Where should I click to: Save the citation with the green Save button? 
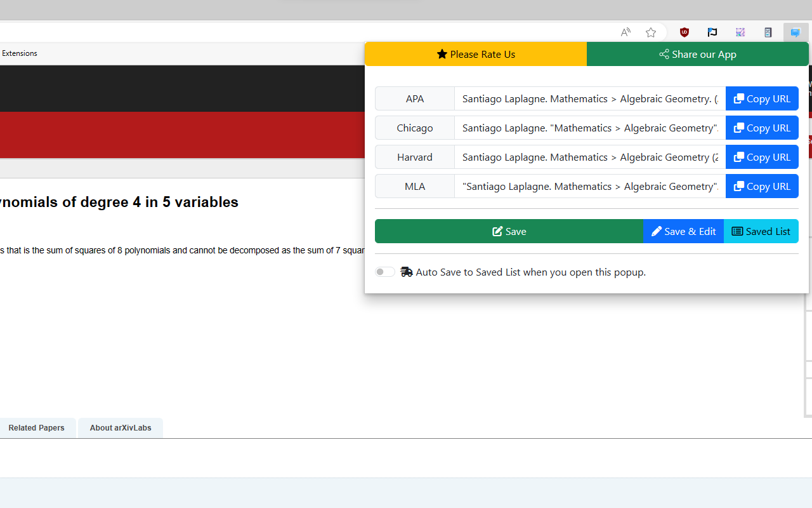tap(509, 231)
